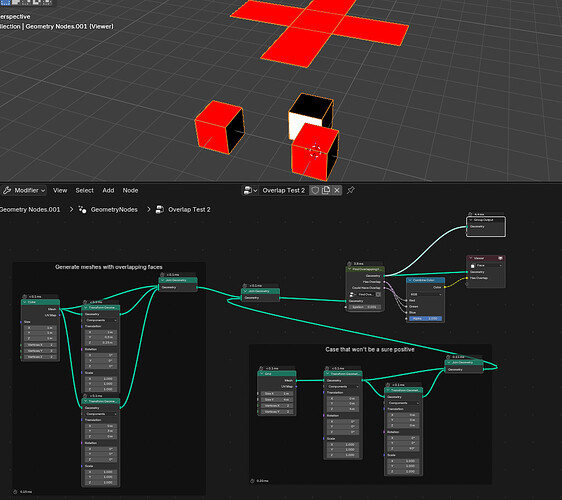The height and width of the screenshot is (500, 562).
Task: Collapse the Group Output node with its chevron
Action: click(471, 220)
